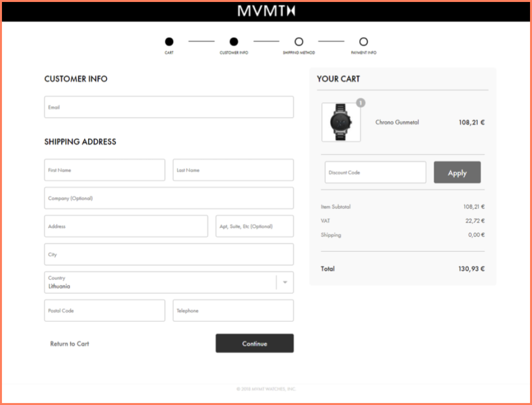Click the First Name field
This screenshot has width=532, height=405.
(x=104, y=169)
